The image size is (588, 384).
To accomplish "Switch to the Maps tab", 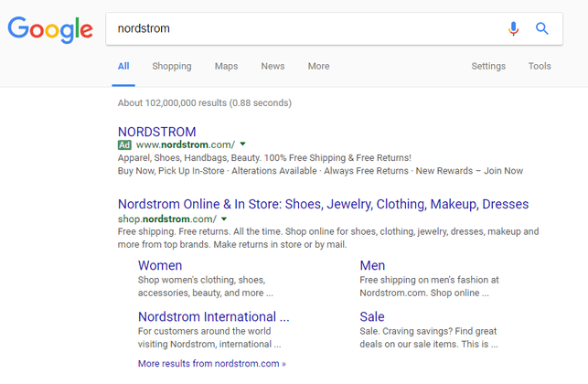I will [226, 67].
